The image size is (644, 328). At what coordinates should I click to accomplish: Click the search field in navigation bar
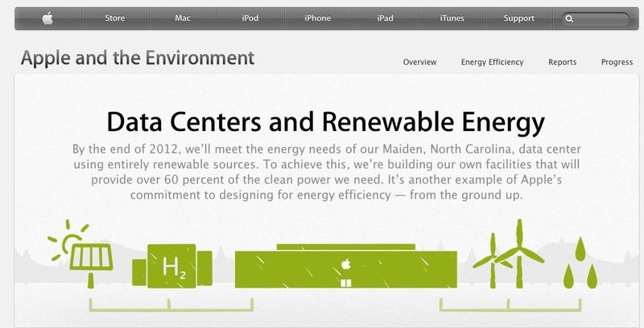(596, 18)
